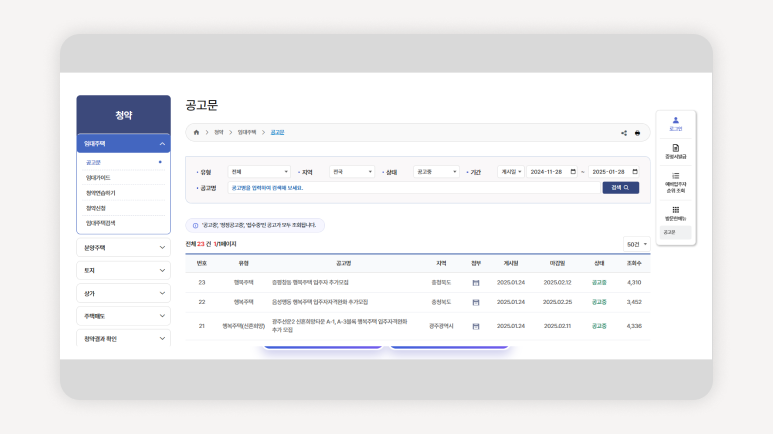Click the 임대주택 breadcrumb link
773x434 pixels.
point(247,132)
